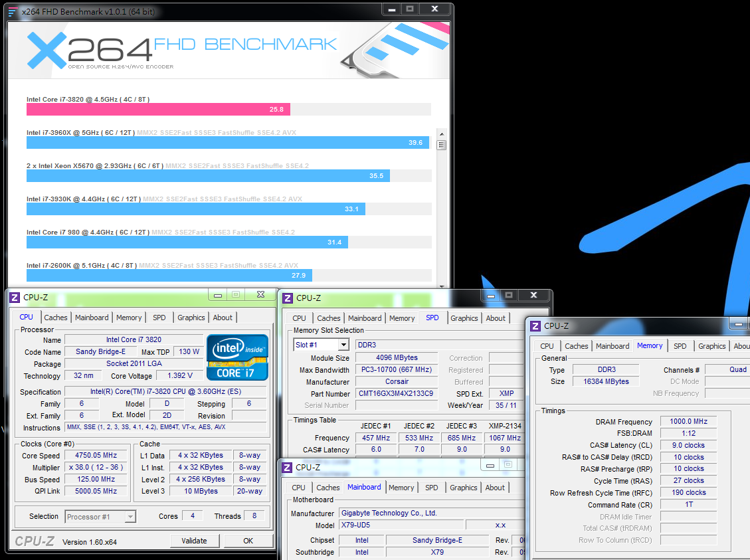Click the i7-3960X 39.6 result bar

[228, 143]
